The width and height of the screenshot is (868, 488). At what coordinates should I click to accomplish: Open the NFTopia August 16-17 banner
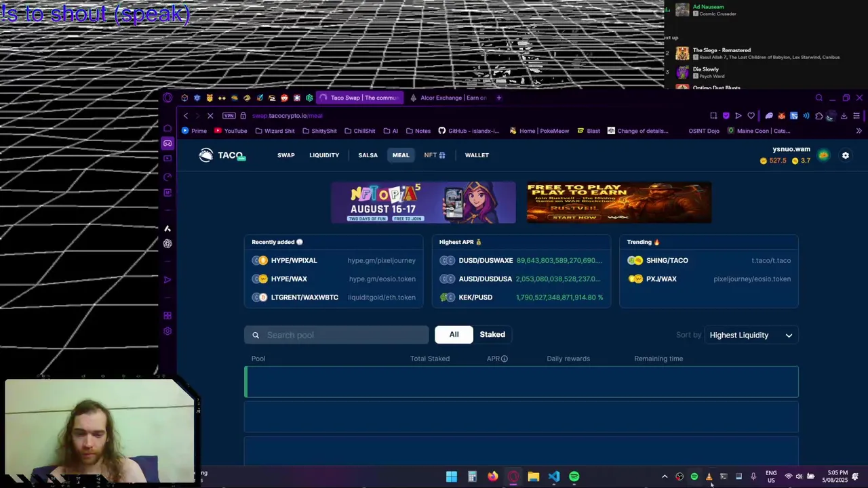tap(423, 203)
